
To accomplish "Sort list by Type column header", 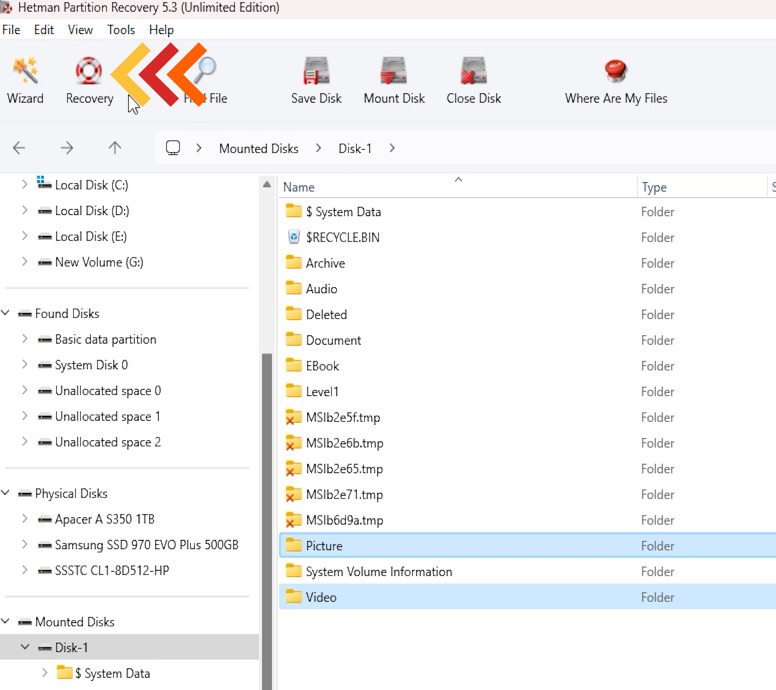I will click(702, 187).
